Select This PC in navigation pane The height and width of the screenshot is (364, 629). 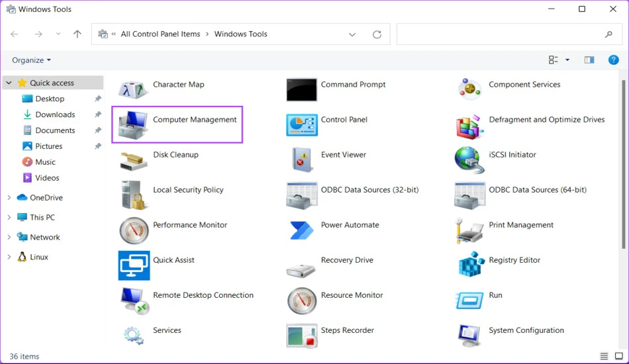[42, 217]
